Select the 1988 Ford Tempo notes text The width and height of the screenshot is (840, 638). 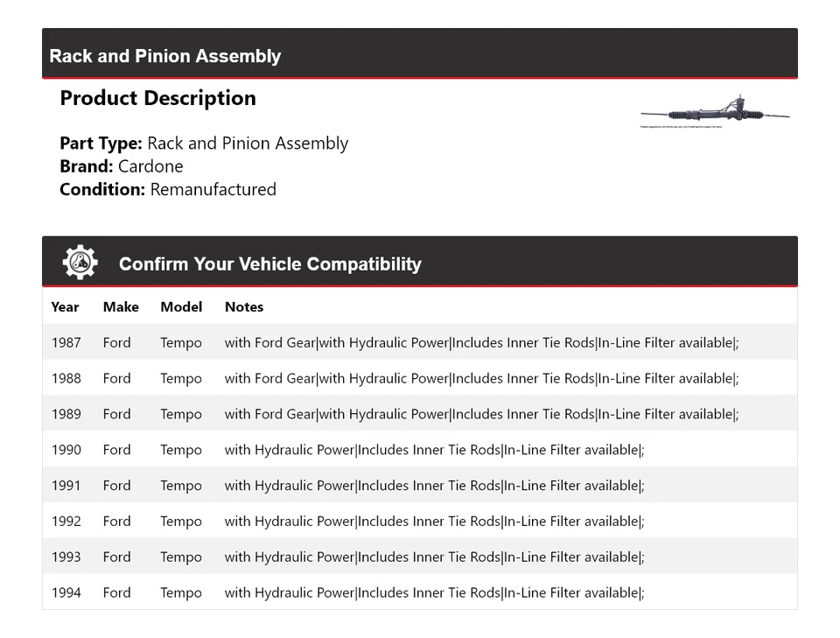coord(481,378)
